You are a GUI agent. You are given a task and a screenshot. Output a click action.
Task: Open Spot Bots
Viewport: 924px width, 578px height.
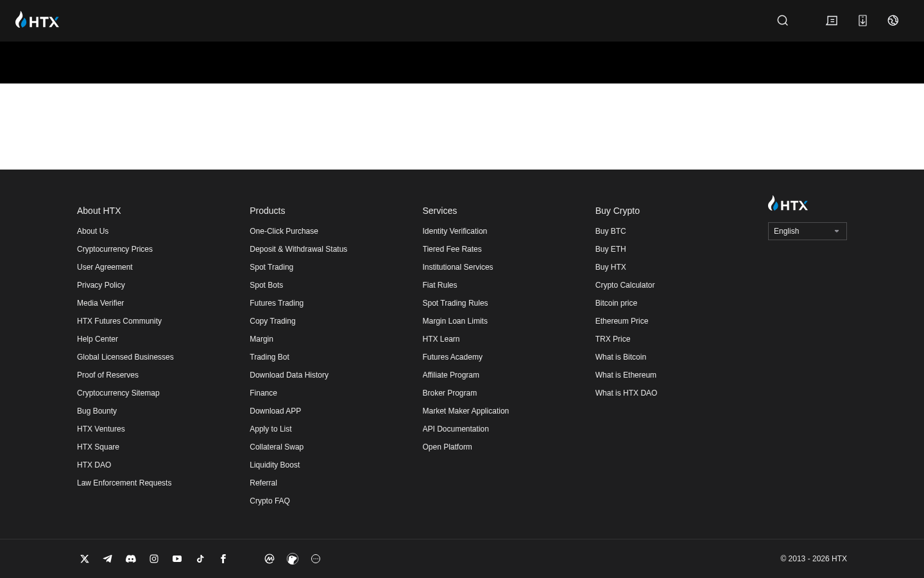tap(266, 285)
